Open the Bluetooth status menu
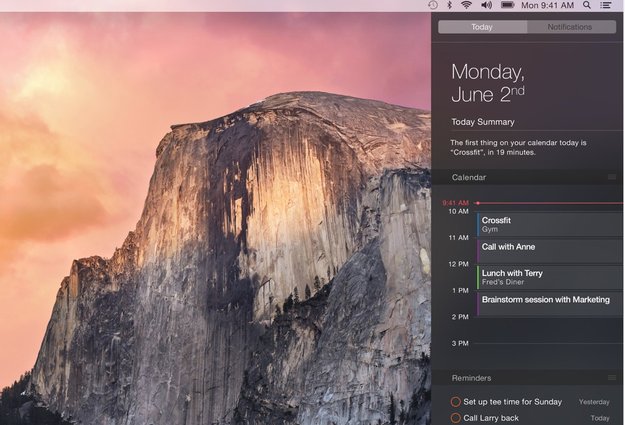The height and width of the screenshot is (425, 625). click(449, 5)
